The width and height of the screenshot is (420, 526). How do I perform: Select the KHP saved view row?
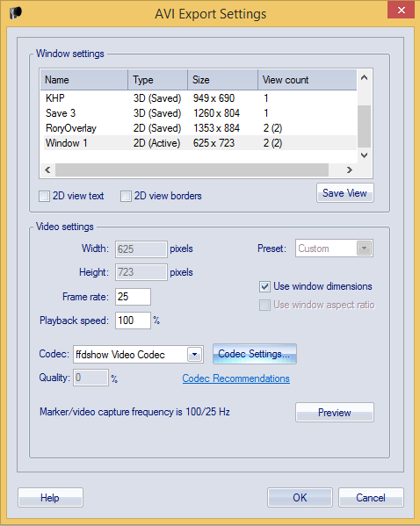pos(199,98)
